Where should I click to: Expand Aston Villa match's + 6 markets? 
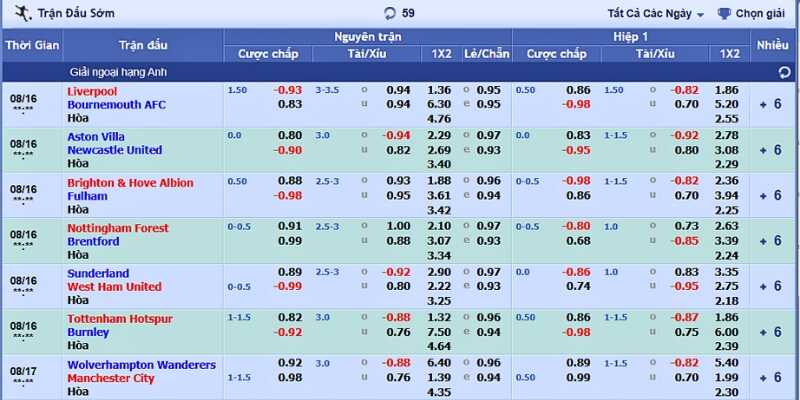point(770,150)
